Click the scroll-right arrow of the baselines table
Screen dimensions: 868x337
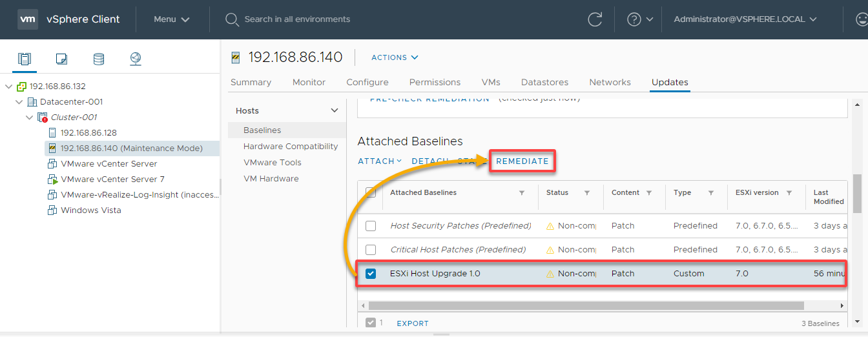pos(842,305)
